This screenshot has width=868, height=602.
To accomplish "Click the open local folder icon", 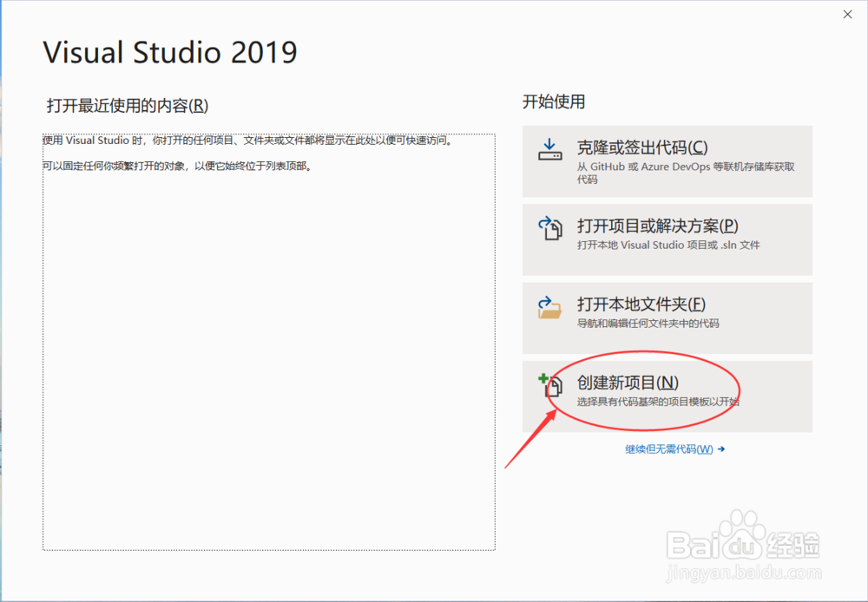I will coord(549,308).
